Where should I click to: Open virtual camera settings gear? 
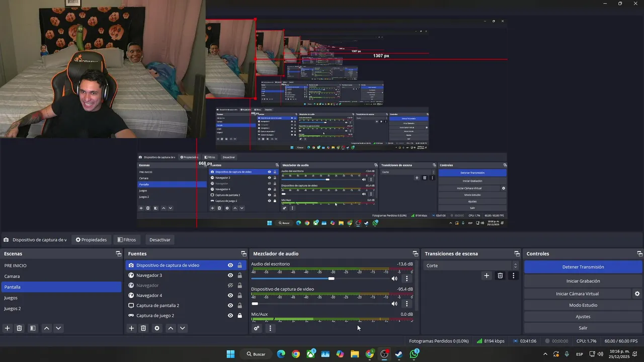click(637, 294)
